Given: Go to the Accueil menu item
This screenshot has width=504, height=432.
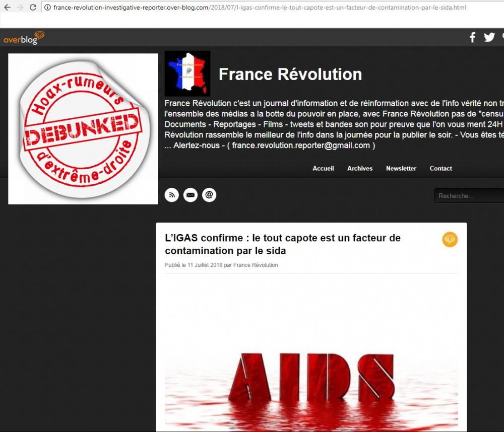Looking at the screenshot, I should 323,168.
